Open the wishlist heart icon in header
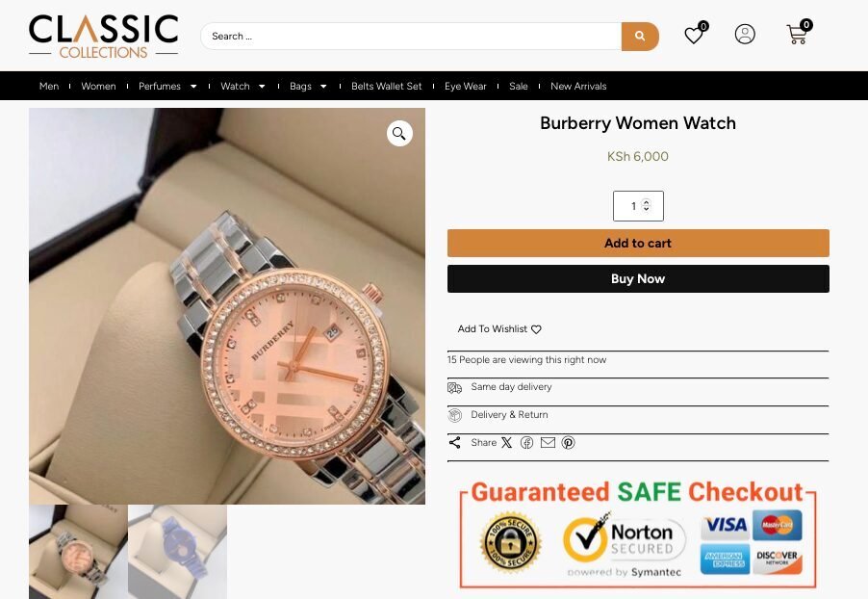 [695, 35]
